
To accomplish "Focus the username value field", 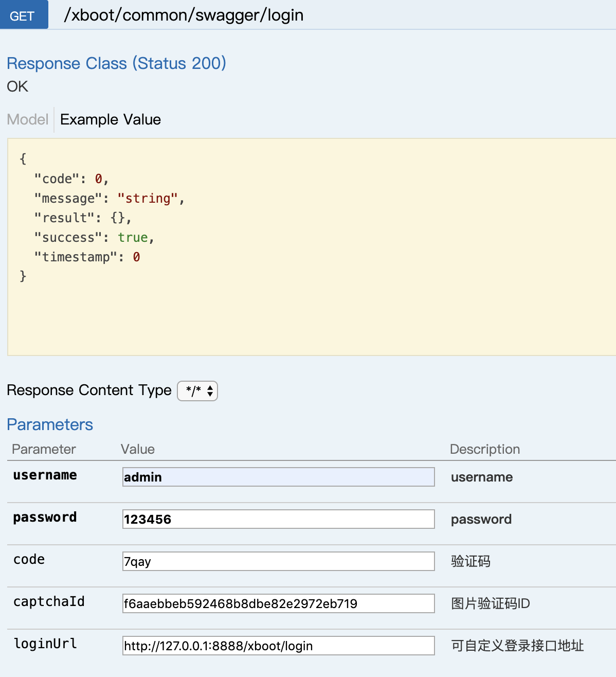I will click(x=278, y=477).
